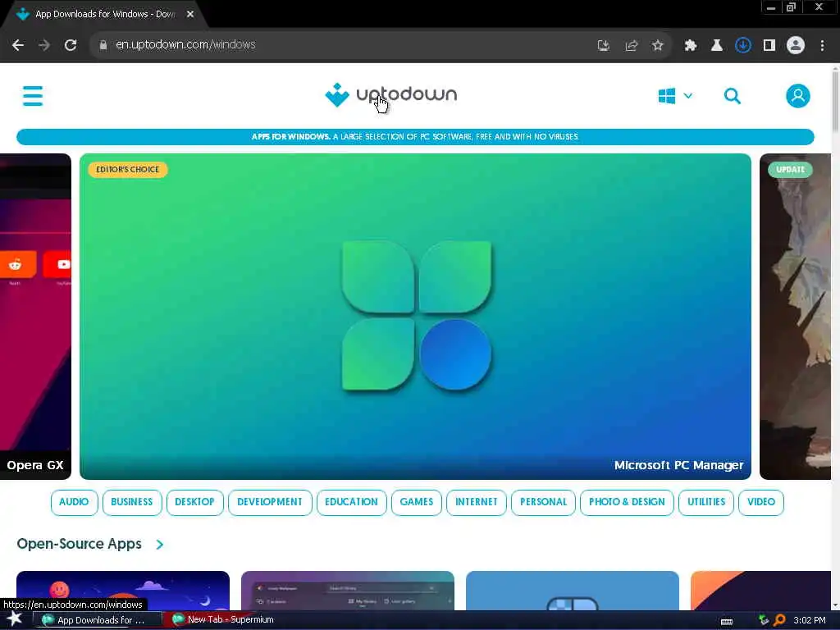Image resolution: width=840 pixels, height=630 pixels.
Task: Open the second Open-Source app thumbnail
Action: click(x=348, y=591)
